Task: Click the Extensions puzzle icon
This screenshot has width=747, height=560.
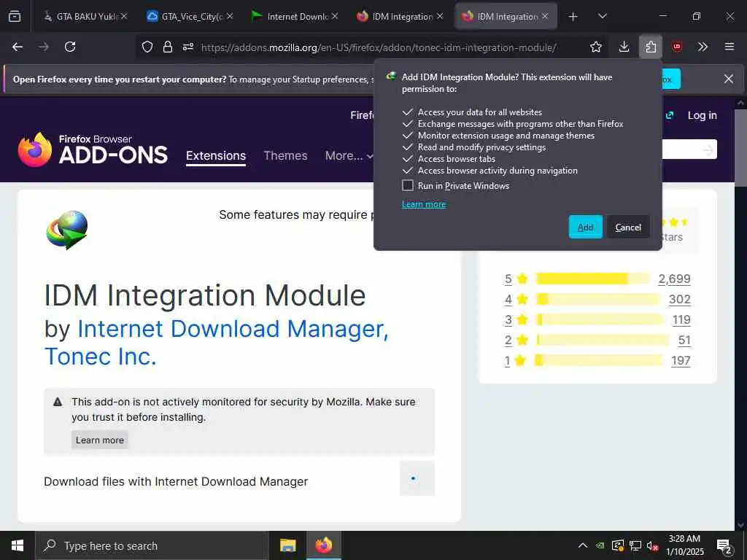Action: 650,47
